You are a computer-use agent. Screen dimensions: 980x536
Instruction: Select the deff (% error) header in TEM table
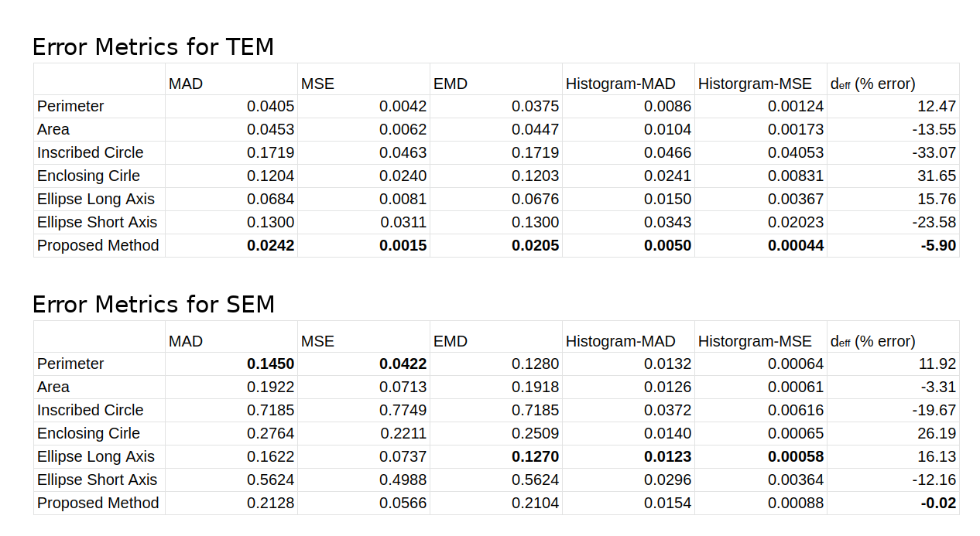coord(872,84)
